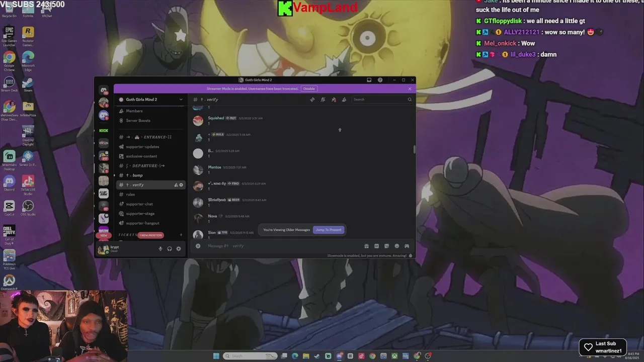This screenshot has width=644, height=362.
Task: Select Rockstar Games desktop icon
Action: pos(28,36)
